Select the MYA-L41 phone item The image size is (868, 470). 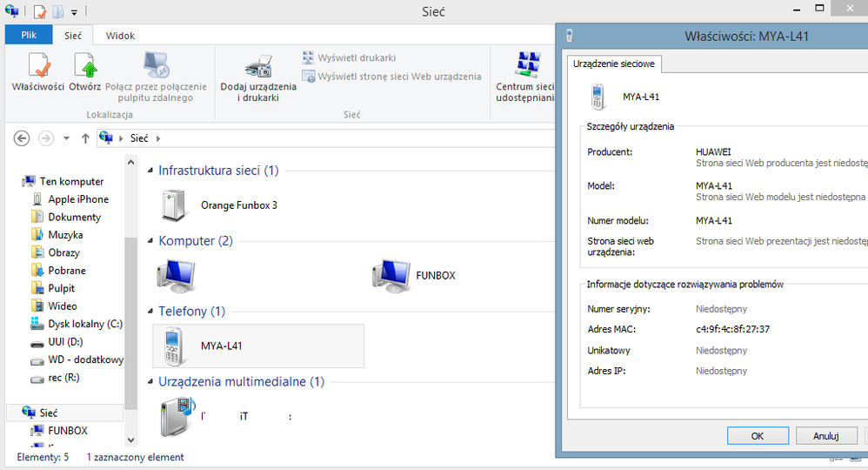(258, 346)
